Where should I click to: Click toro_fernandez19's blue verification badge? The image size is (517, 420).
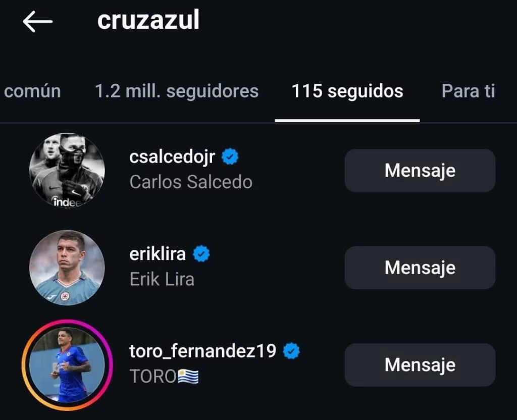(x=290, y=350)
